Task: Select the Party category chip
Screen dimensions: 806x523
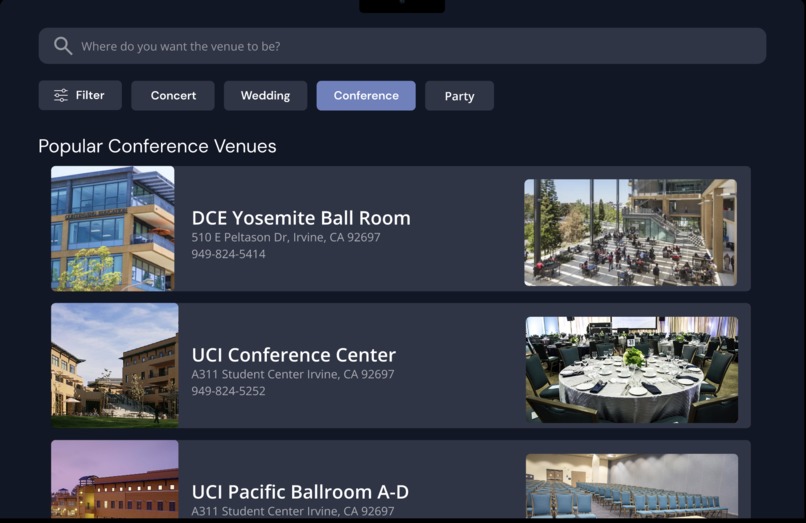Action: (460, 96)
